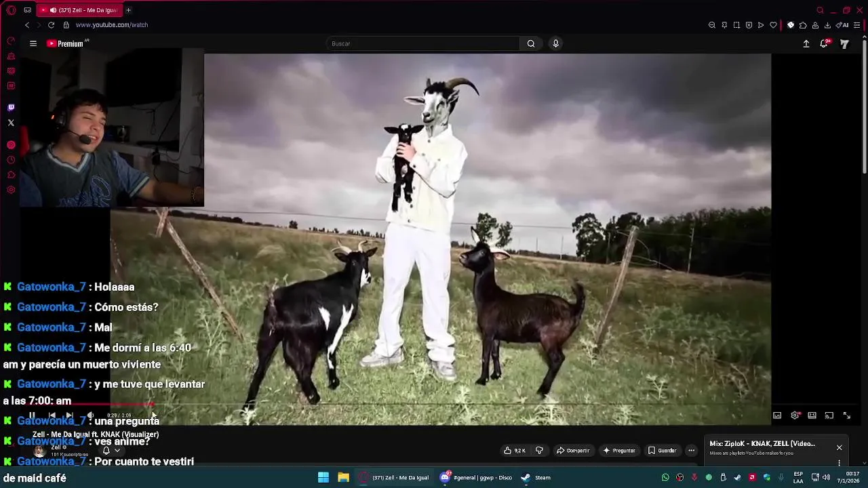Go to the previous video
Screen dimensions: 868x488
click(x=52, y=415)
